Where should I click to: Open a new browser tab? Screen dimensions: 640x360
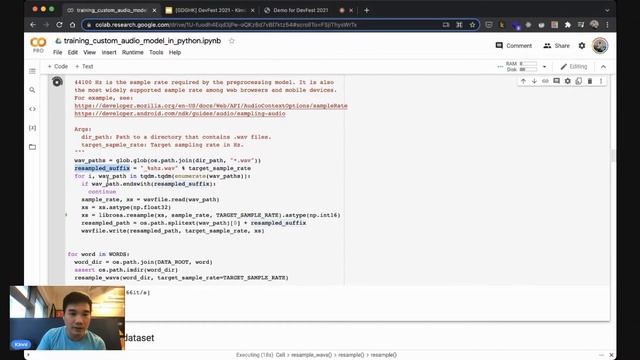click(366, 10)
